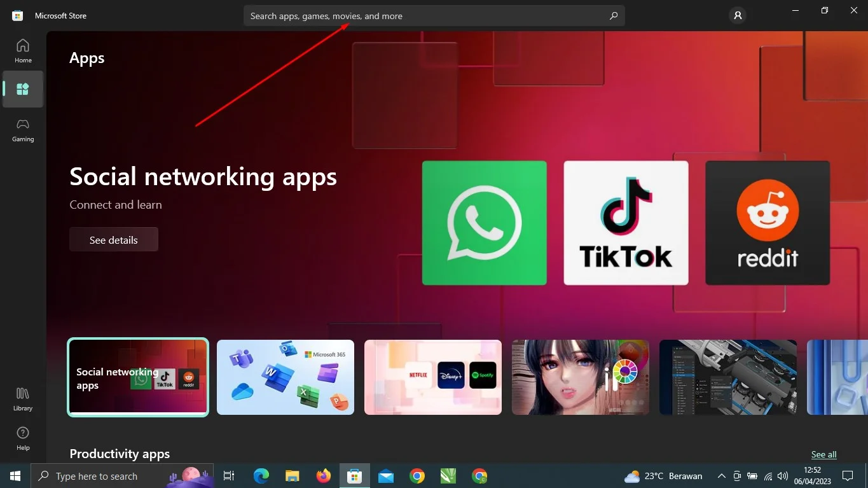Click Microsoft Store taskbar icon
This screenshot has width=868, height=488.
point(355,476)
